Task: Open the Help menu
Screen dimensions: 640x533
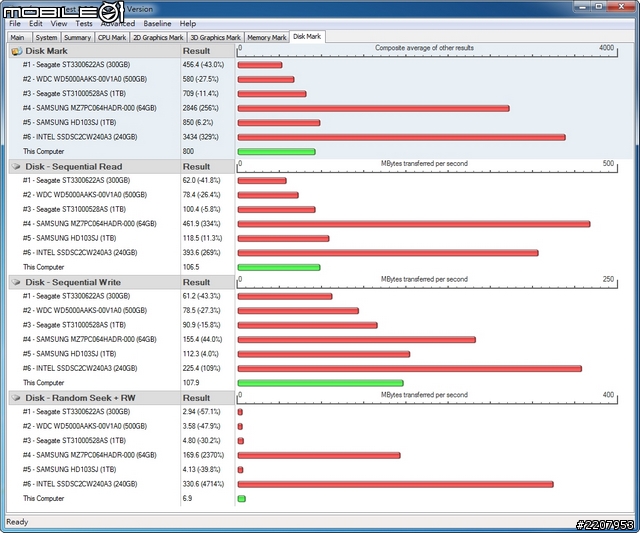Action: [188, 24]
